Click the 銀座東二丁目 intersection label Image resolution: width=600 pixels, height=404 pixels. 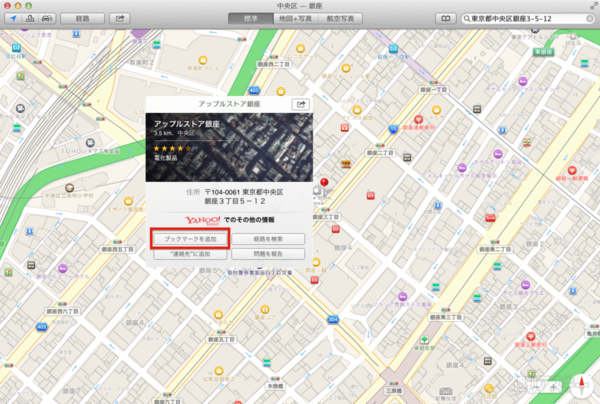(495, 249)
